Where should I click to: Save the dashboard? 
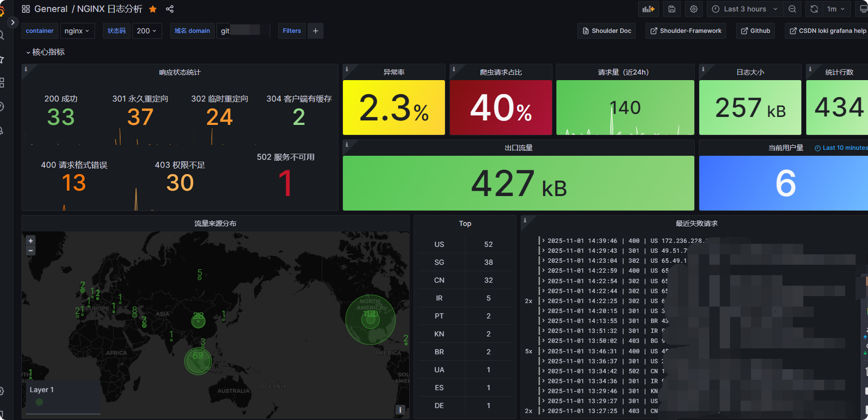[672, 9]
